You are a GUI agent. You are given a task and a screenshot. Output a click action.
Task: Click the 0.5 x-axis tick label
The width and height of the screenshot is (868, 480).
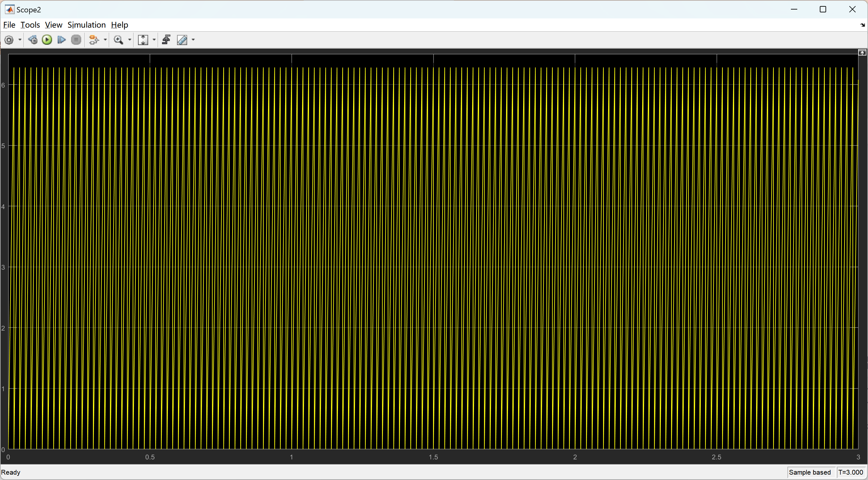(150, 457)
